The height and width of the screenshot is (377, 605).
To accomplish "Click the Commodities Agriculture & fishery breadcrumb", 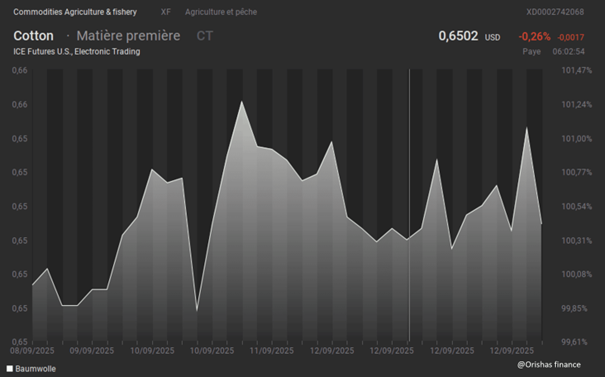I will (75, 12).
